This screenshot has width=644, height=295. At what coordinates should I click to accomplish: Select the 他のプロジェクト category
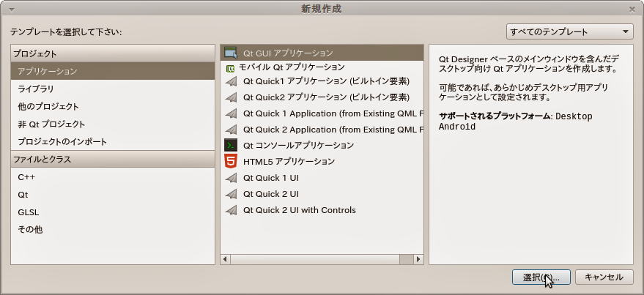[113, 106]
